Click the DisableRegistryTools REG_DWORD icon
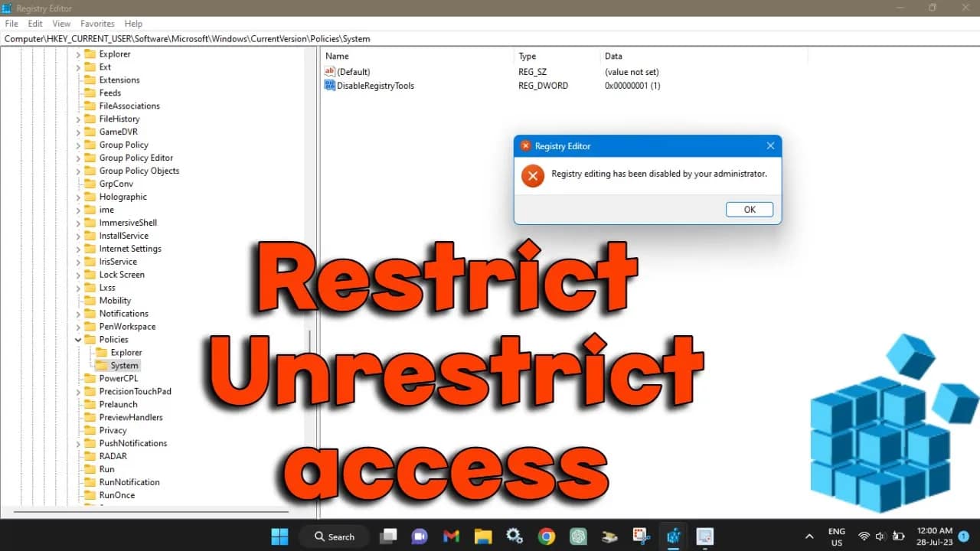Screen dimensions: 980x551 pos(329,86)
